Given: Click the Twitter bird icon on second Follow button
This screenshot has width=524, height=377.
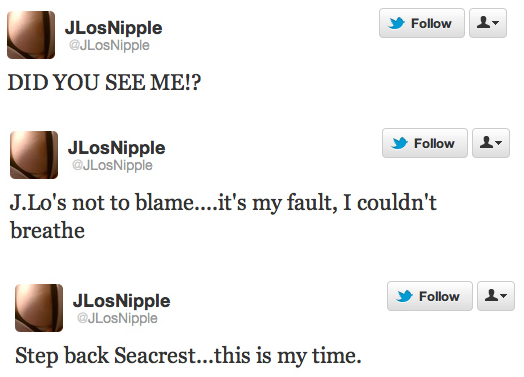Looking at the screenshot, I should pos(400,143).
